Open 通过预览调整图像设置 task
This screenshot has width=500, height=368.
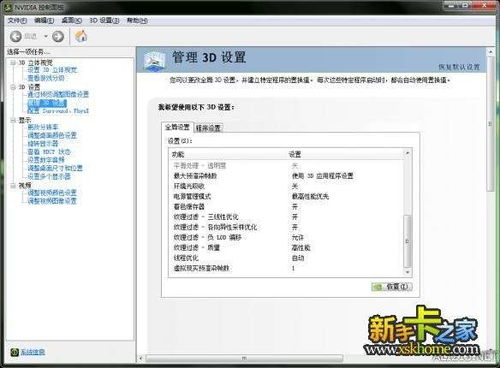tap(58, 94)
